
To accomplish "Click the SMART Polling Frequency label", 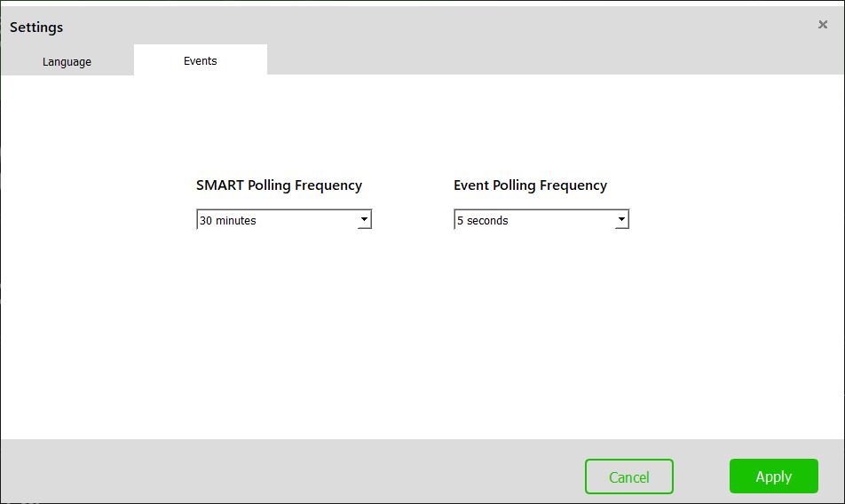I will click(x=279, y=185).
